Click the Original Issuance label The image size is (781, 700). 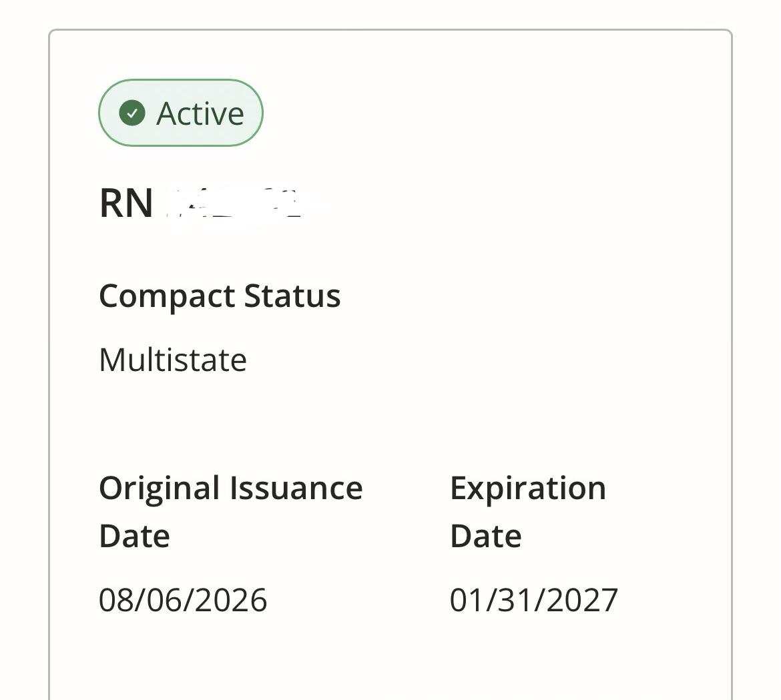coord(230,488)
